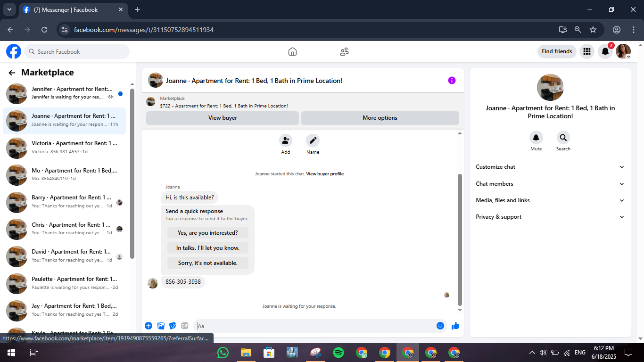Send a thumbs-up like
The width and height of the screenshot is (644, 362).
point(455,326)
